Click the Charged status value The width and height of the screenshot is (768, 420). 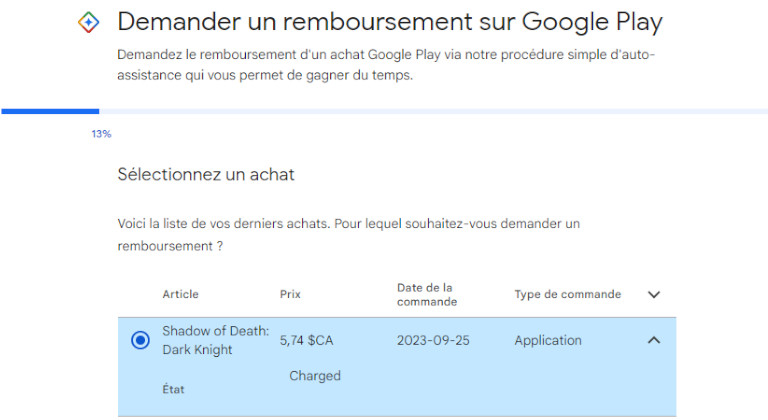pos(315,375)
